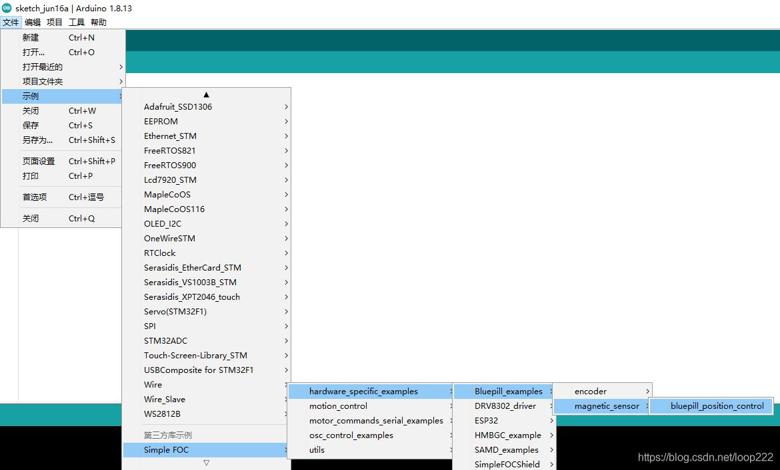This screenshot has width=780, height=470.
Task: Open Serasidis_VS1003B_STM examples submenu
Action: click(x=206, y=282)
